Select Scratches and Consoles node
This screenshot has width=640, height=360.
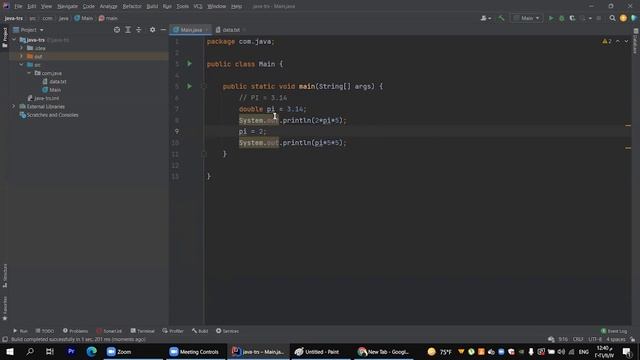(49, 115)
